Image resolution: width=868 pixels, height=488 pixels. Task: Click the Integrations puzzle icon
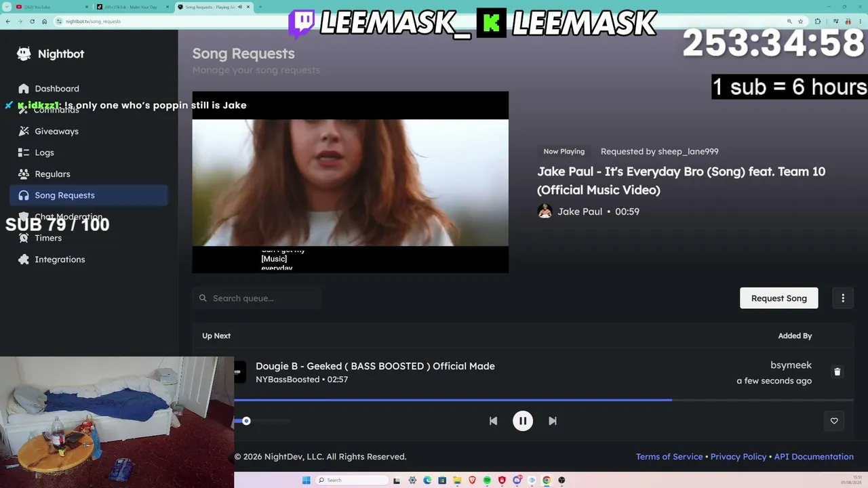24,260
